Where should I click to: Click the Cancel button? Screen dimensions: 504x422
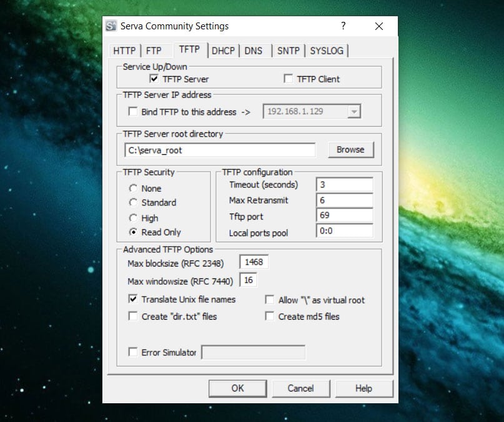click(x=300, y=388)
